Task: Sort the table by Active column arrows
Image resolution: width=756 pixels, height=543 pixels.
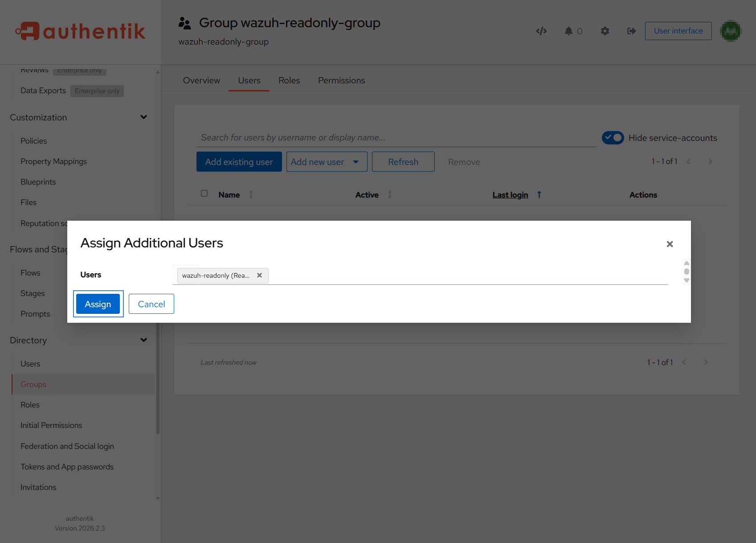Action: 390,194
